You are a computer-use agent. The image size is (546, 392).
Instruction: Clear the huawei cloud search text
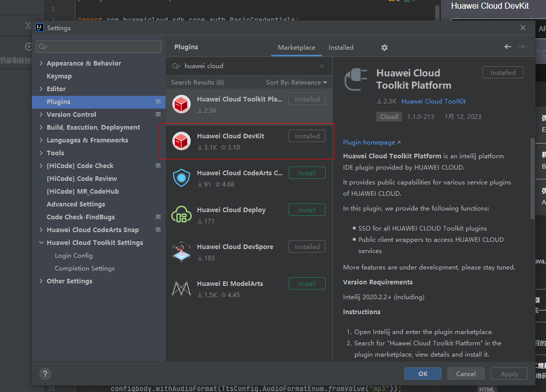[322, 66]
